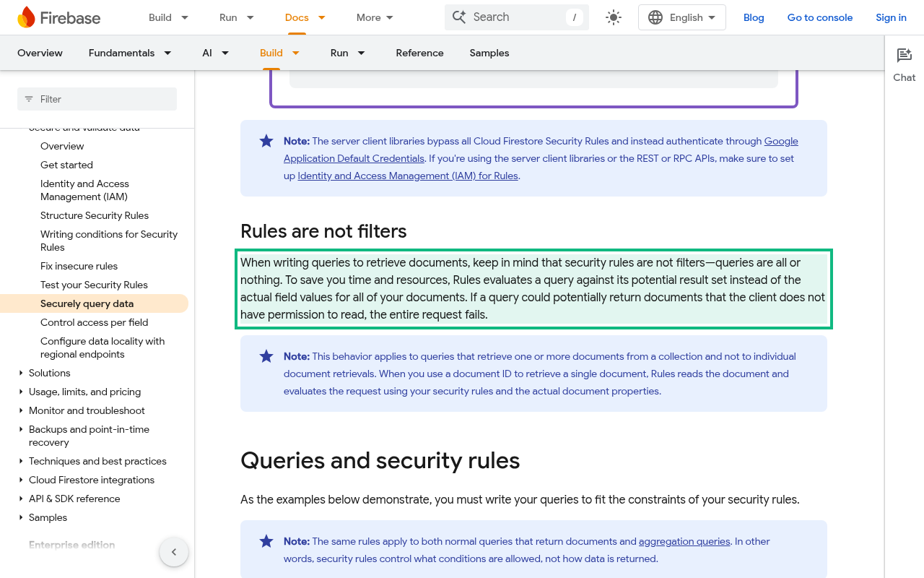Expand Backups and point-in-time recovery section

21,429
